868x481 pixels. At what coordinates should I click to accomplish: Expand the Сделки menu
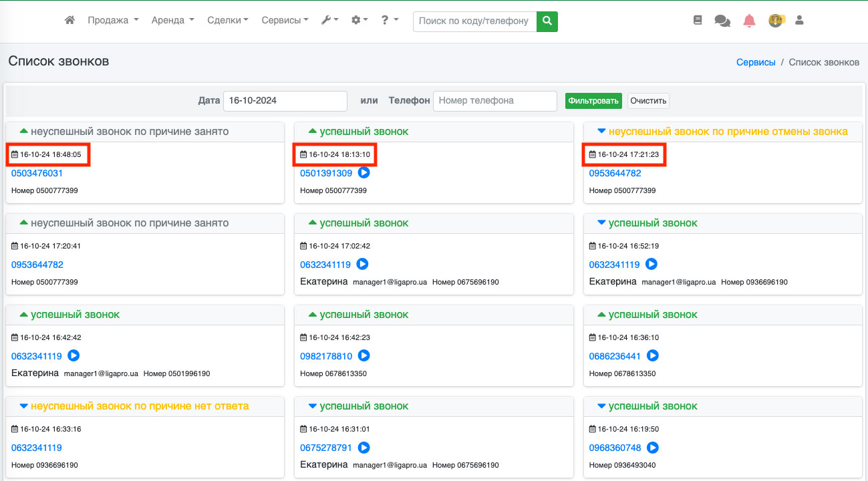coord(227,21)
